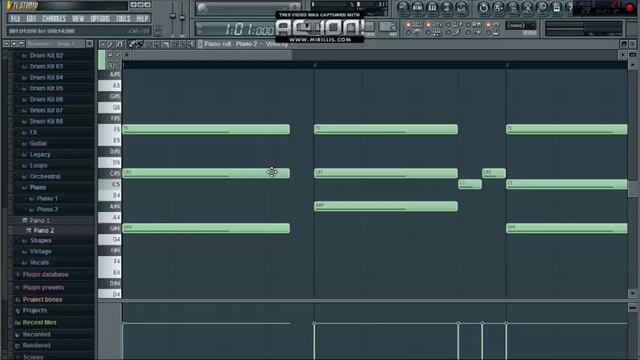Image resolution: width=640 pixels, height=360 pixels.
Task: Select Drum Kit 02 in browser
Action: (x=46, y=55)
